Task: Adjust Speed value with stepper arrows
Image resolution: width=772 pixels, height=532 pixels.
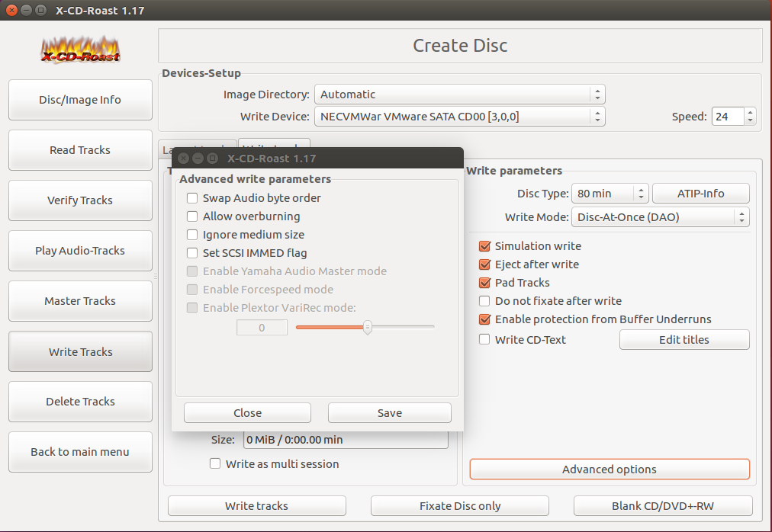Action: (x=750, y=117)
